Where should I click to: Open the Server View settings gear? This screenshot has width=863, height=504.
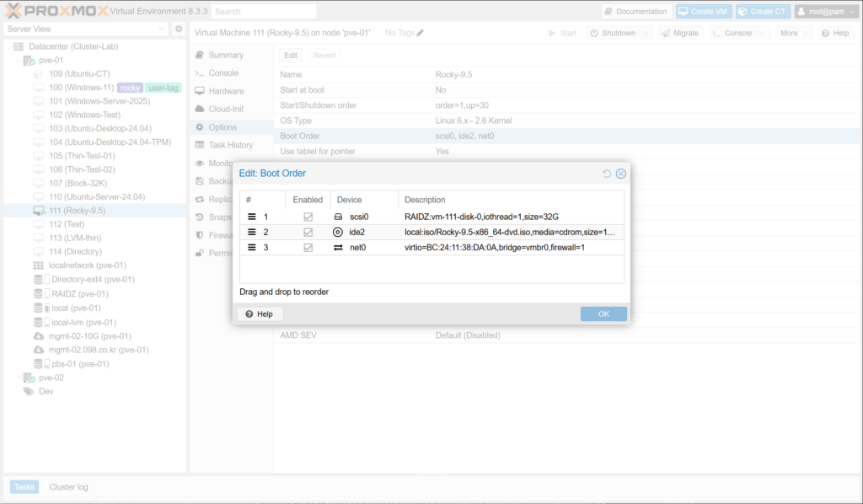pyautogui.click(x=179, y=29)
